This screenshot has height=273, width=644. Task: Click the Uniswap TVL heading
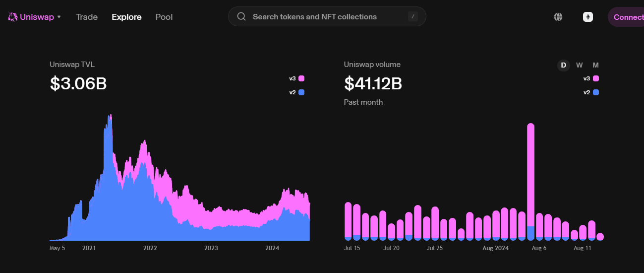pyautogui.click(x=72, y=65)
